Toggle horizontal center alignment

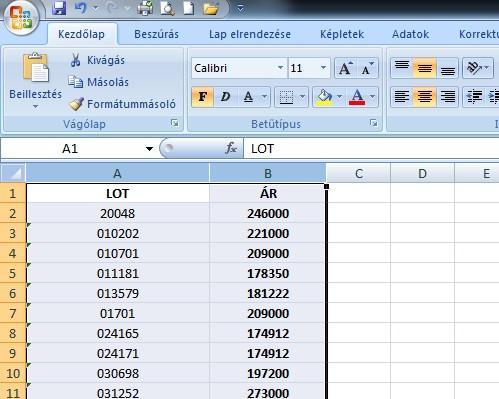coord(424,97)
